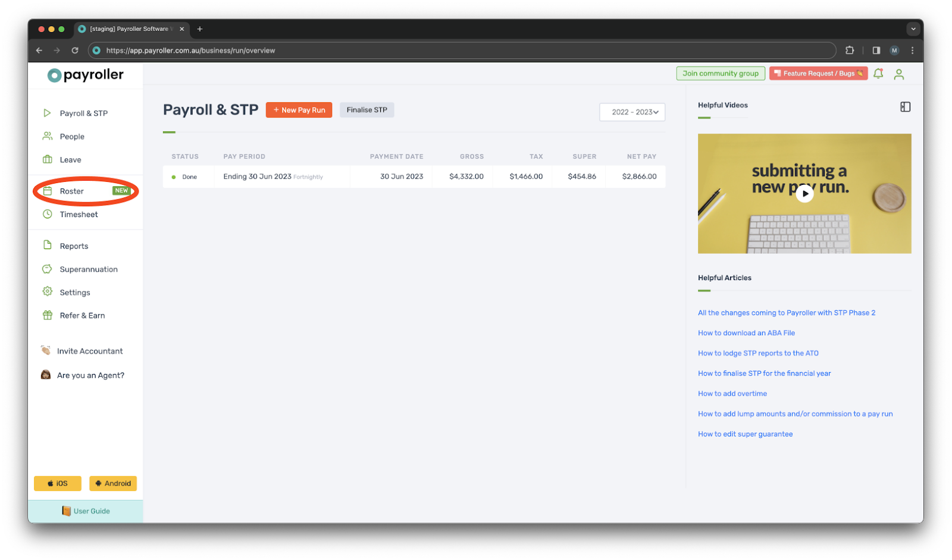
Task: Collapse the help side panel icon
Action: point(905,107)
